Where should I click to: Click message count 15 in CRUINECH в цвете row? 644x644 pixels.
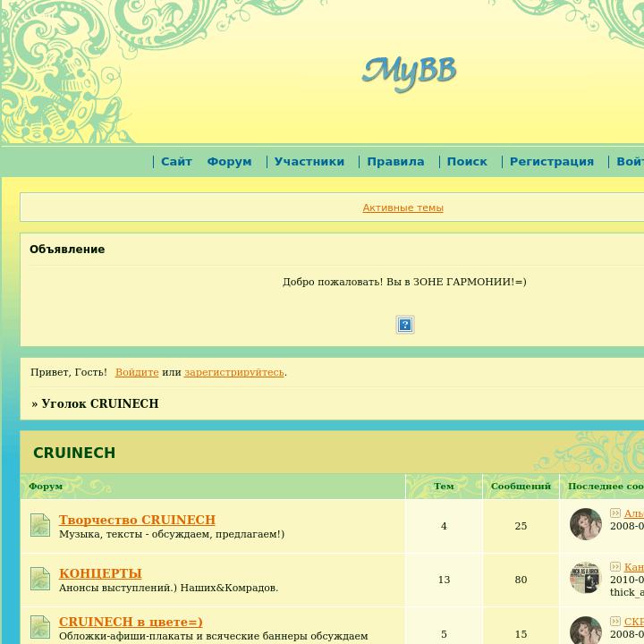521,634
